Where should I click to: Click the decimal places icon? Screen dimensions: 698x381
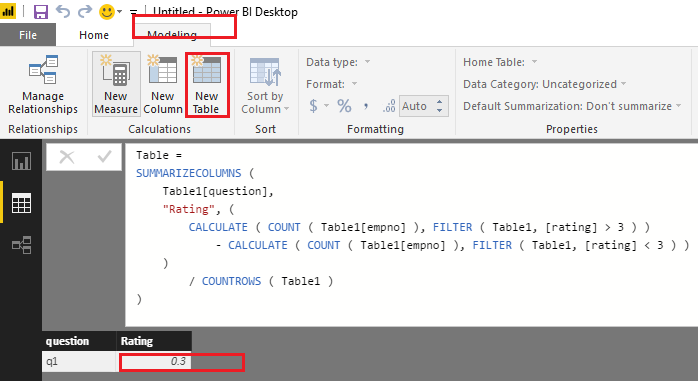pos(389,106)
